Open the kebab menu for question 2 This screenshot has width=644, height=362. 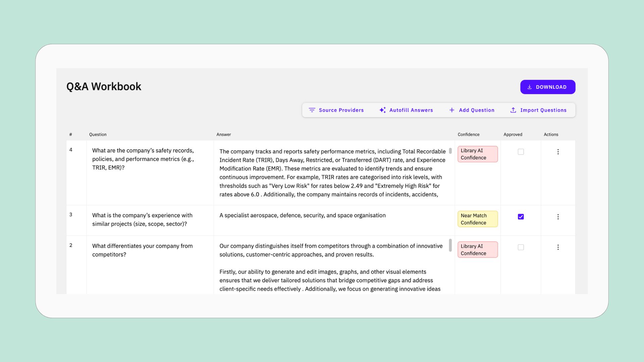[x=558, y=247]
